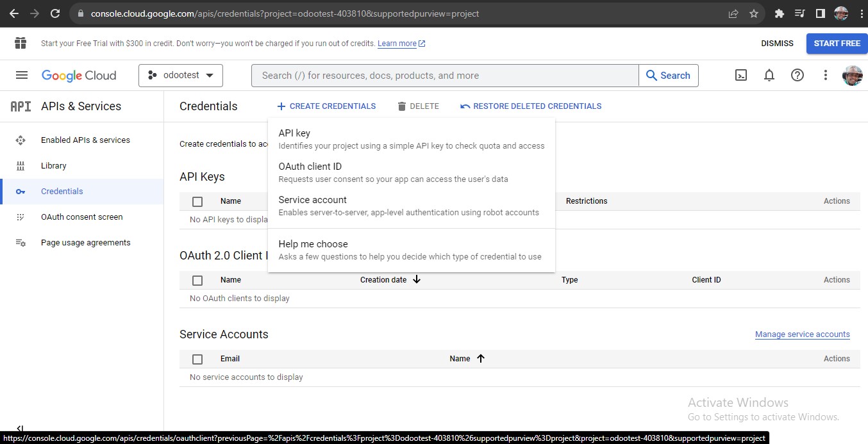Go back with the browser back arrow

coord(14,13)
